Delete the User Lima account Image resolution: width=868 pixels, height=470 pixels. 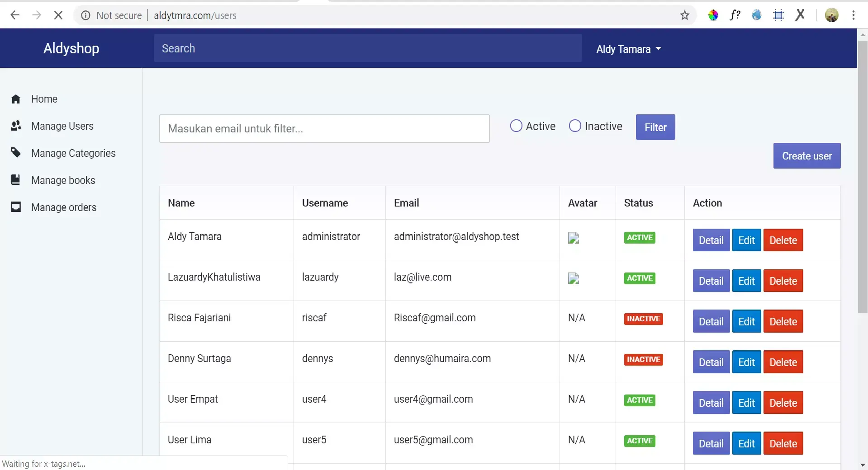[x=783, y=443]
